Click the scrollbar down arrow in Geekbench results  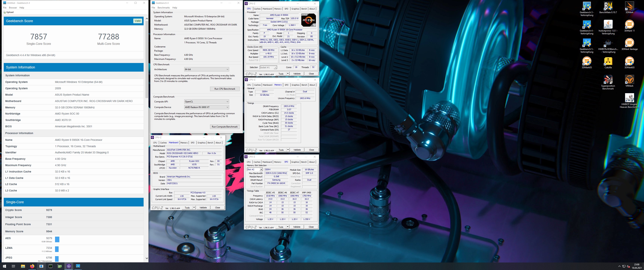147,258
